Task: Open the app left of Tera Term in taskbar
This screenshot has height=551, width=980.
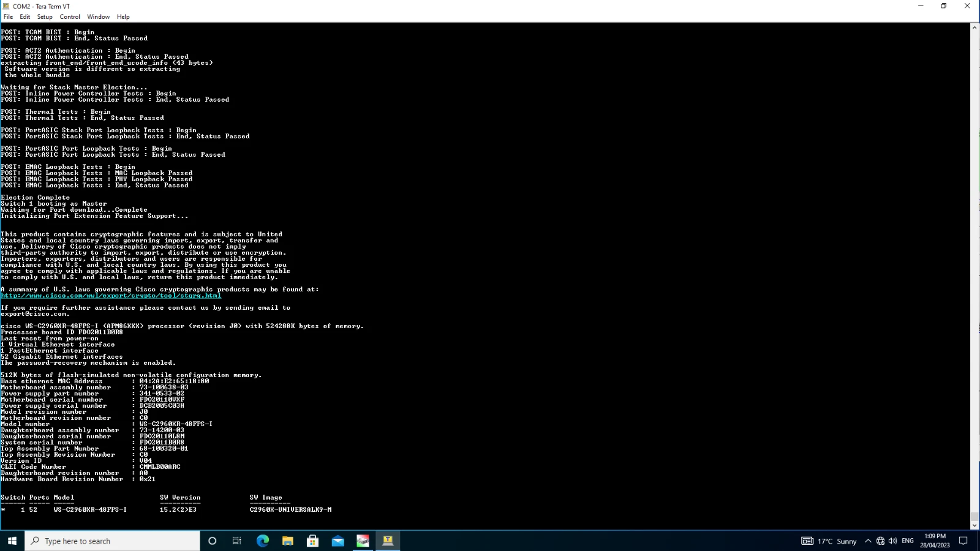Action: point(363,541)
